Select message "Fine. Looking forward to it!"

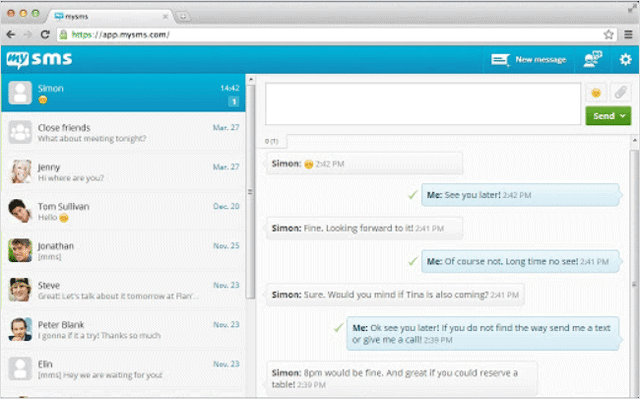click(x=364, y=228)
